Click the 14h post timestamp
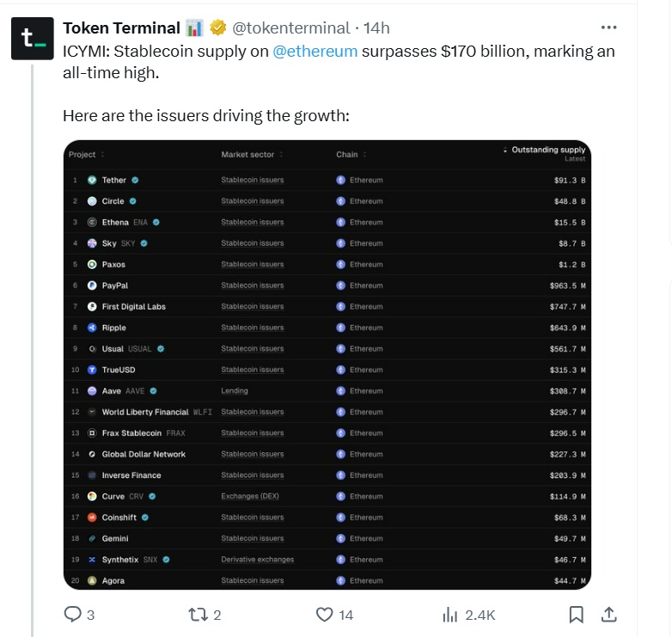672x637 pixels. coord(376,28)
